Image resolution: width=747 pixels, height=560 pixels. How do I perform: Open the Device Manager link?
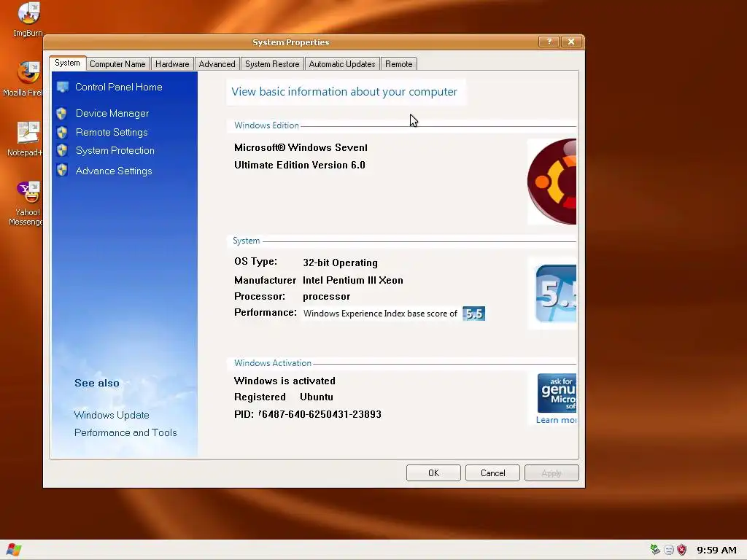(x=112, y=113)
